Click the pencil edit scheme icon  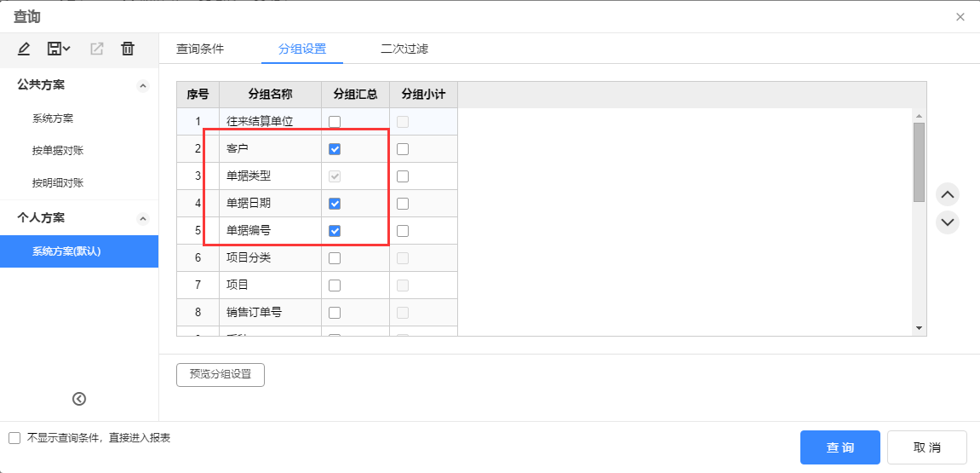pyautogui.click(x=24, y=49)
